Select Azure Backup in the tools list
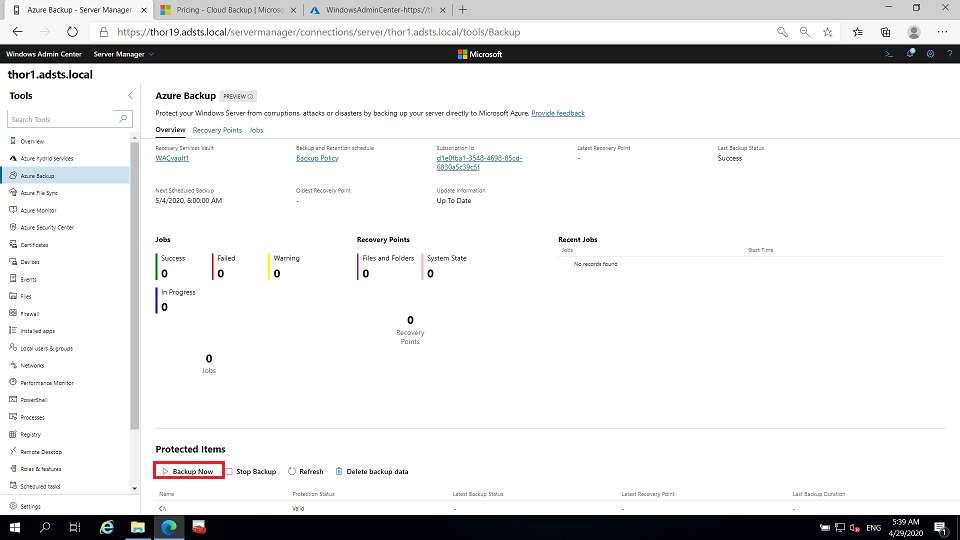Image resolution: width=960 pixels, height=540 pixels. point(65,176)
